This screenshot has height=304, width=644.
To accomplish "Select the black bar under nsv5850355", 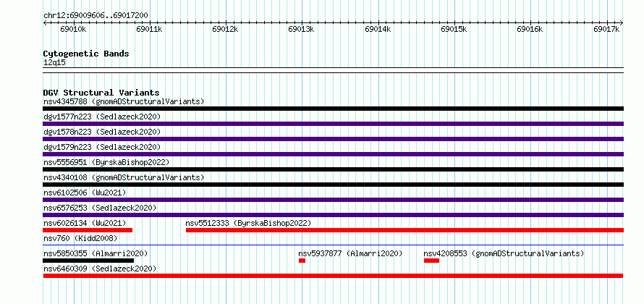I will [88, 261].
